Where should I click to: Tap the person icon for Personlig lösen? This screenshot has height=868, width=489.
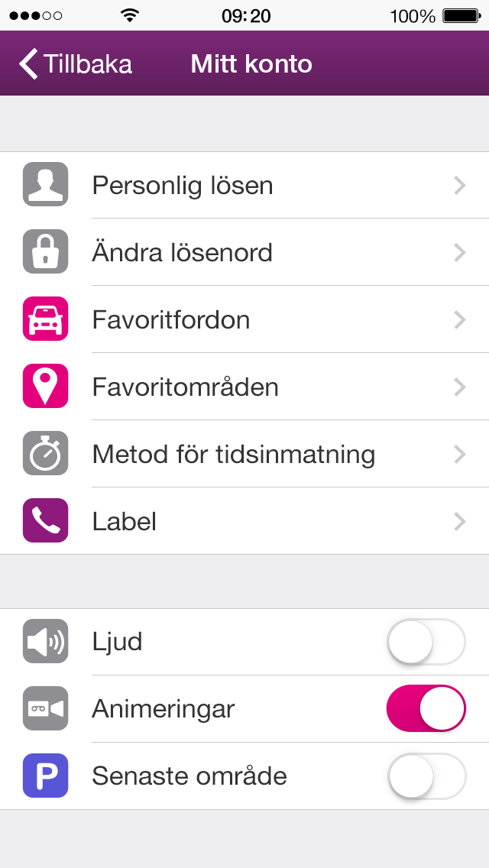(46, 185)
